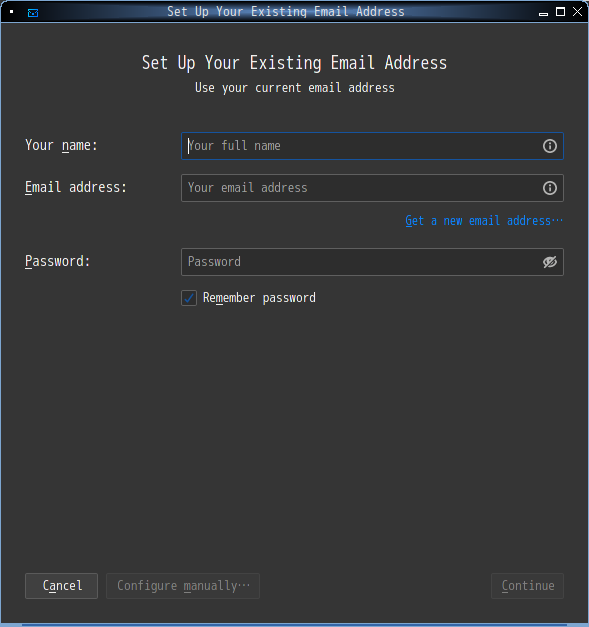The height and width of the screenshot is (627, 589).
Task: Click the Thunderbird mail icon in title bar
Action: pyautogui.click(x=33, y=13)
